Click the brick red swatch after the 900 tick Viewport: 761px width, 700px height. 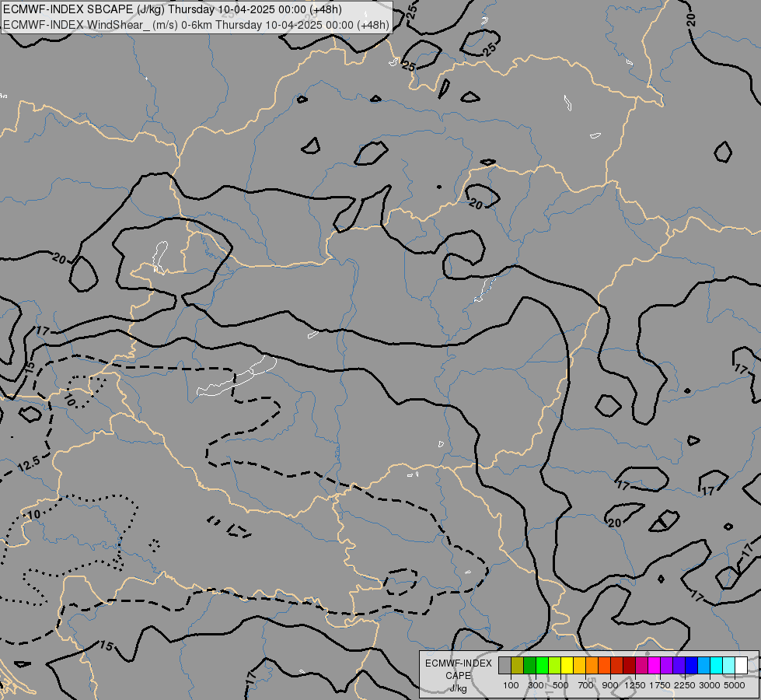click(x=617, y=665)
